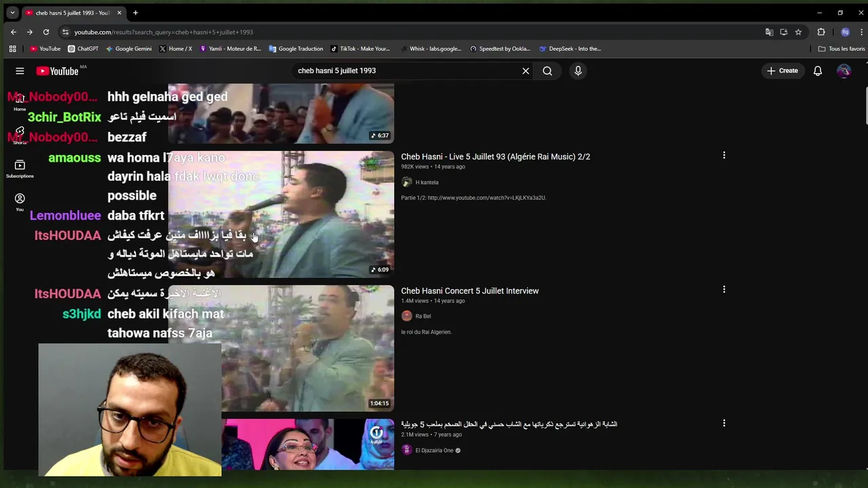The width and height of the screenshot is (868, 488).
Task: Open the DeepSeek bookmark
Action: [x=570, y=49]
